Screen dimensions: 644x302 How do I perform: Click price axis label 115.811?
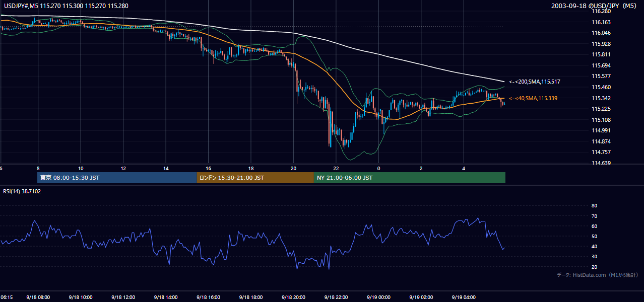tap(601, 54)
